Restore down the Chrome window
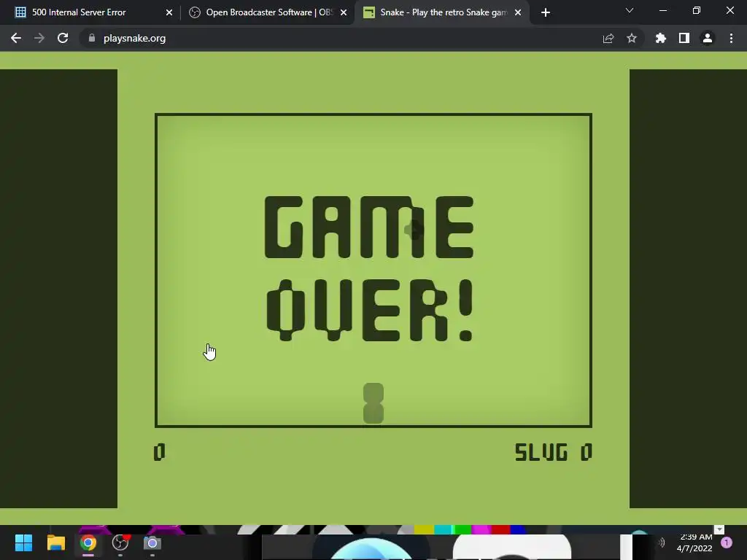The height and width of the screenshot is (560, 747). pos(697,10)
